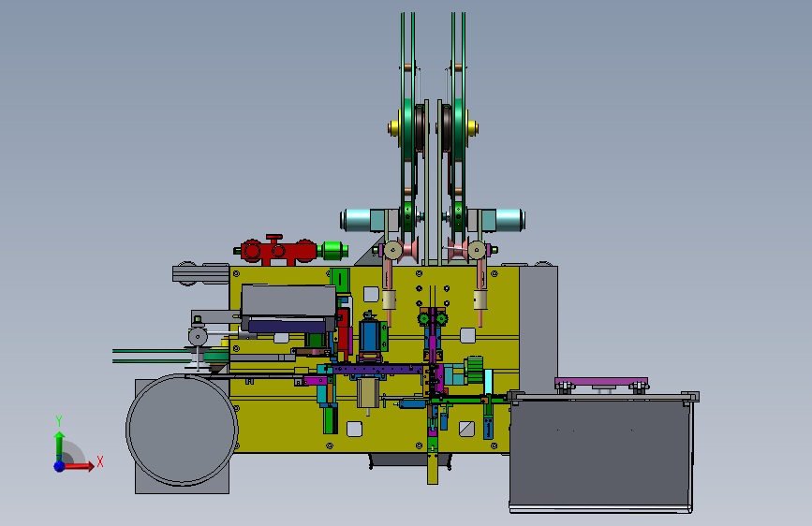Click the blue origin ball on triad
Screen dimensions: 812x526
[x=60, y=466]
